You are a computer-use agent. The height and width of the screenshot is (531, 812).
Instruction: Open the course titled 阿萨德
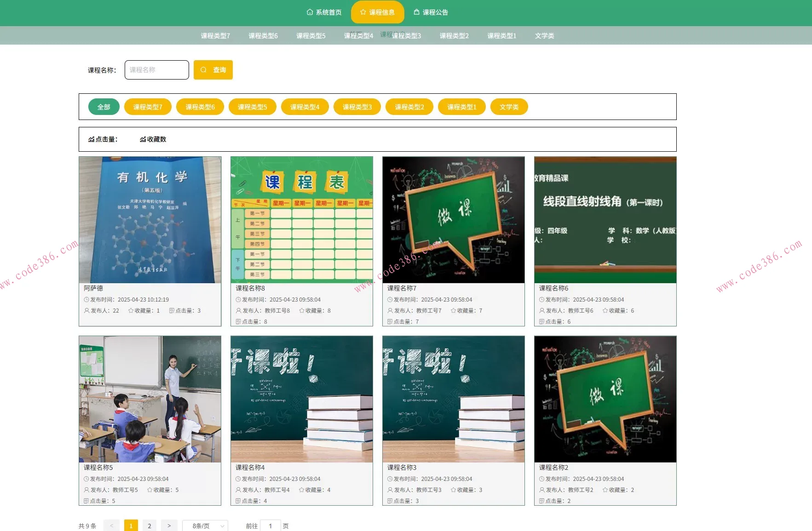pos(93,288)
